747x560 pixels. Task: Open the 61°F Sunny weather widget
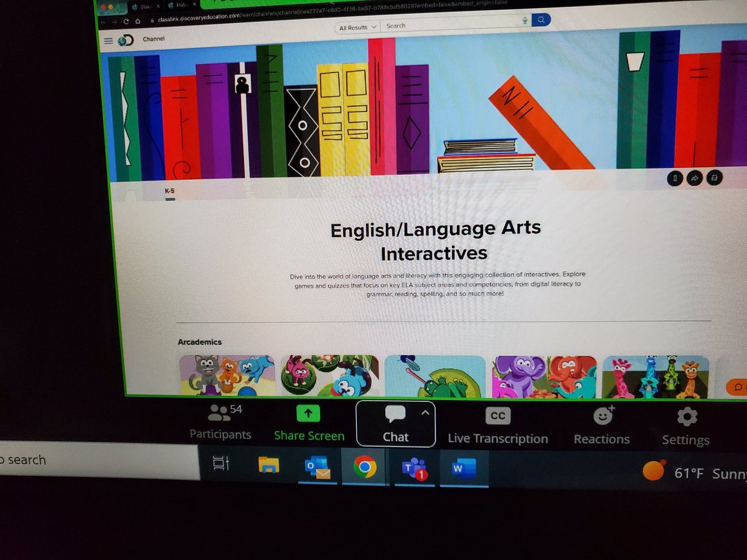[694, 472]
